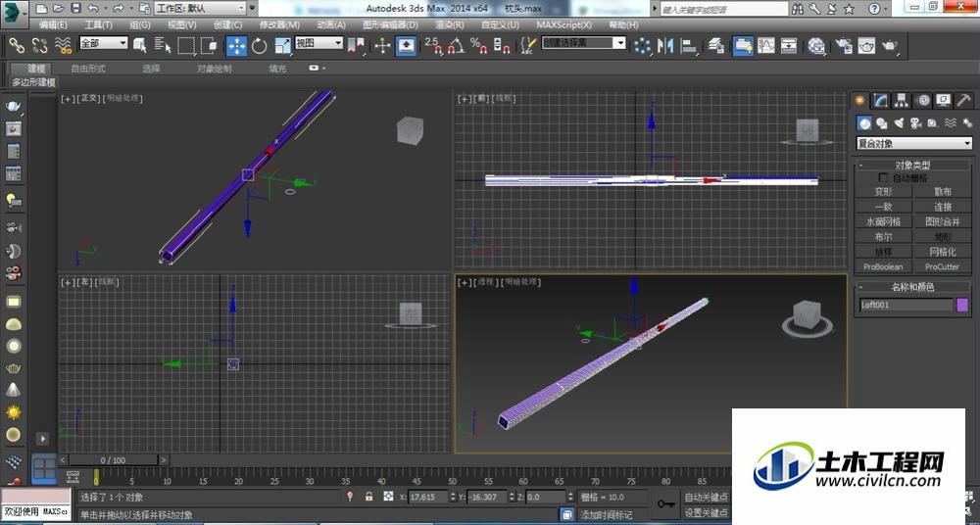Image resolution: width=980 pixels, height=525 pixels.
Task: Open the 修改器(M) menu
Action: point(279,25)
